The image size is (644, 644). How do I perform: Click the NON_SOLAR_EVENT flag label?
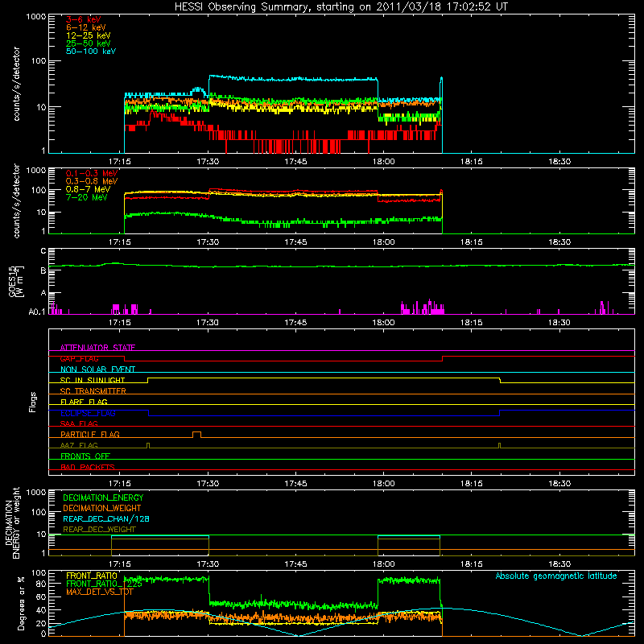97,369
